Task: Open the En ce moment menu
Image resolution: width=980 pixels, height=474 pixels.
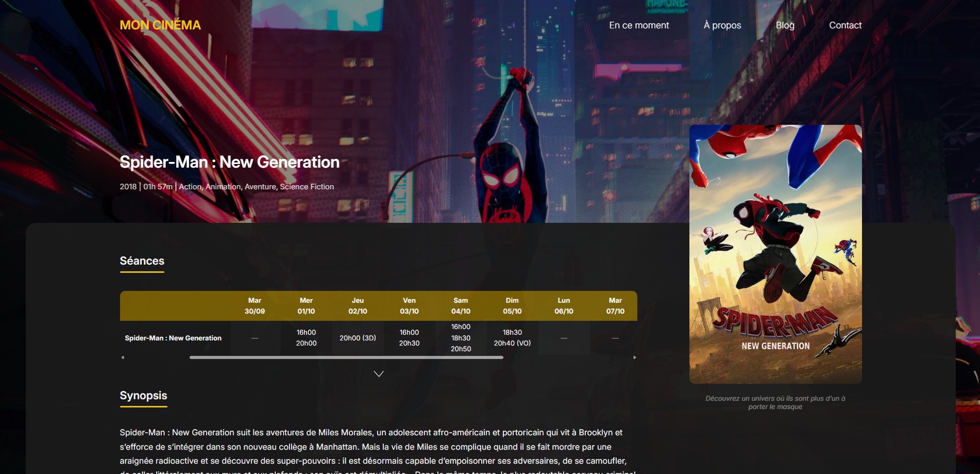Action: 639,25
